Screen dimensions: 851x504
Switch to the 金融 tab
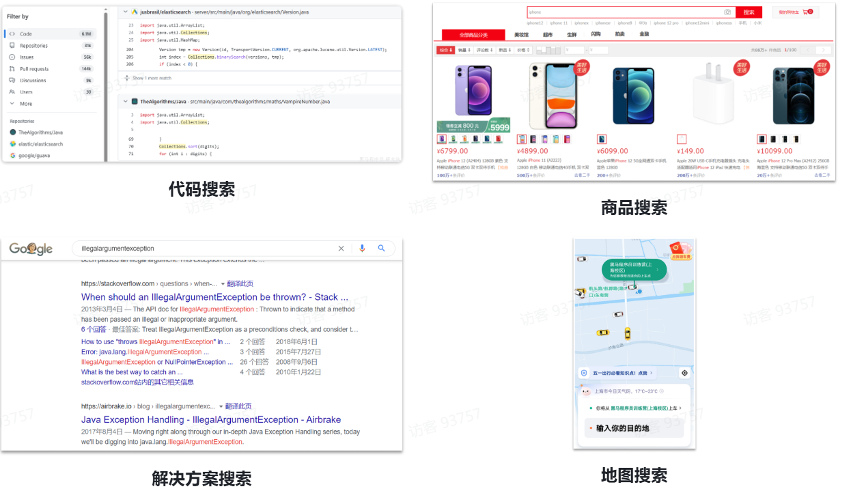click(644, 34)
